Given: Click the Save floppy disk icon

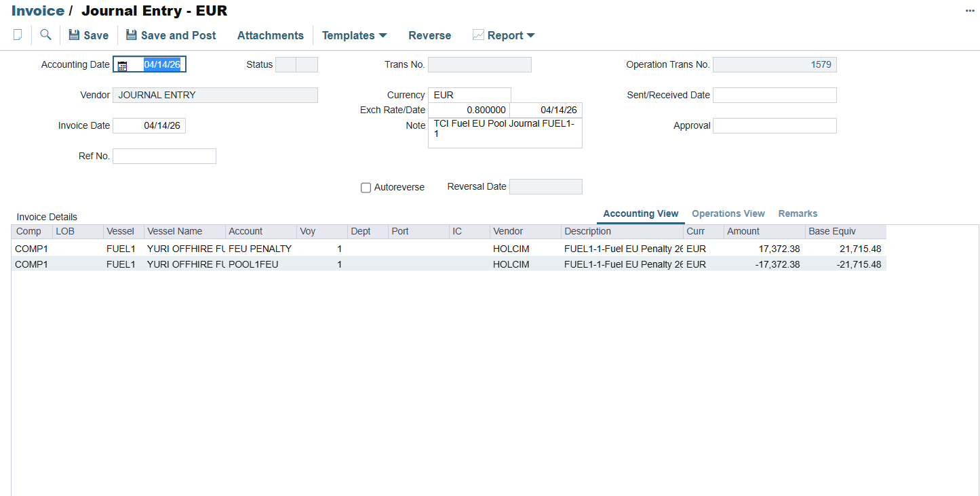Looking at the screenshot, I should (74, 35).
